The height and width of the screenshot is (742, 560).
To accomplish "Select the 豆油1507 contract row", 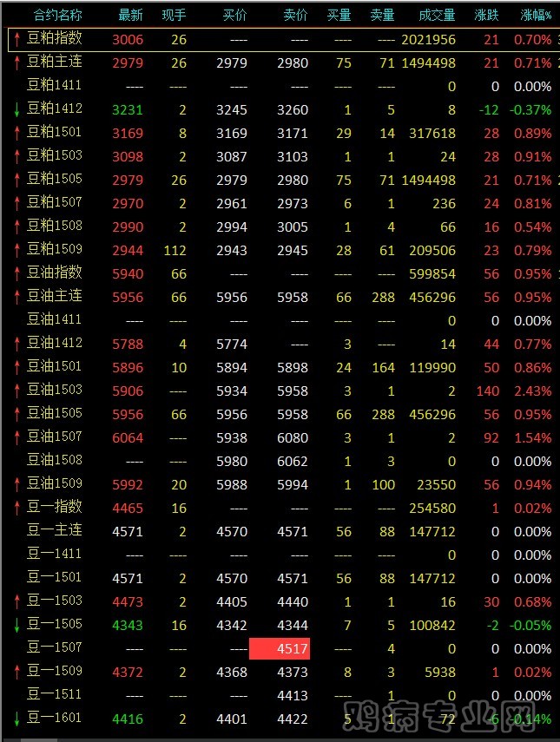I will point(283,437).
